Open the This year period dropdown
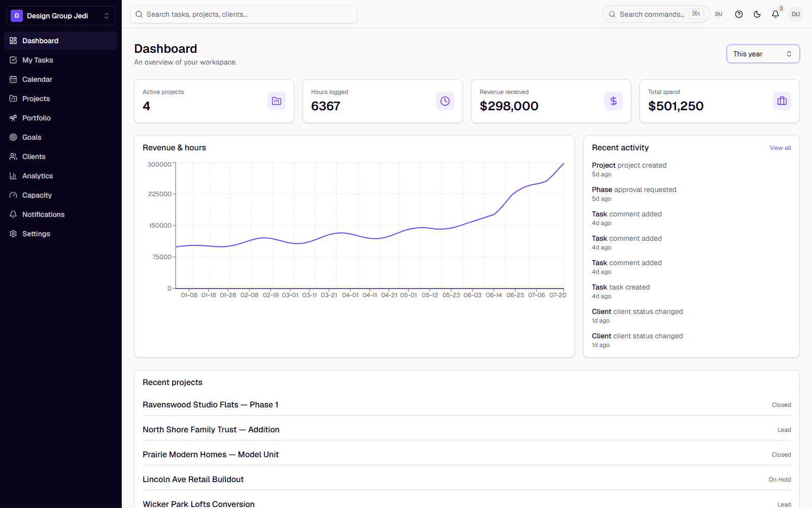 pos(763,54)
